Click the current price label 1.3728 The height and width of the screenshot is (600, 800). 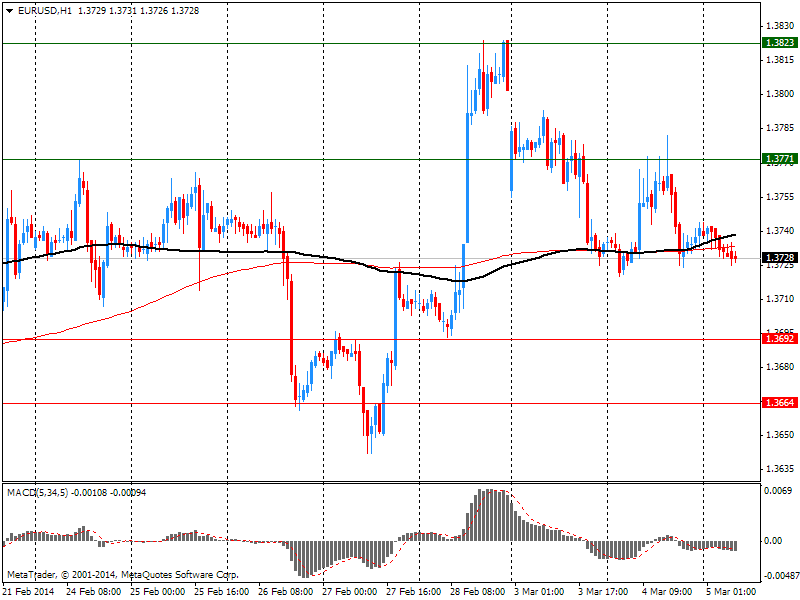point(780,258)
